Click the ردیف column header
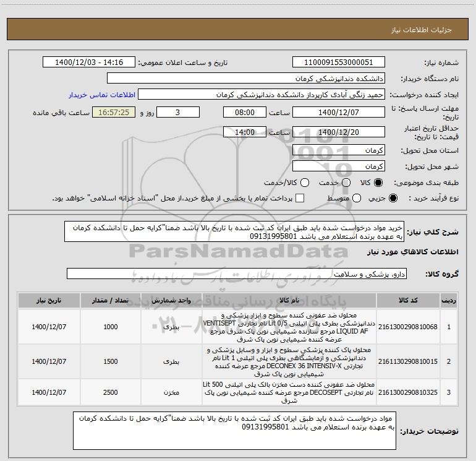 pyautogui.click(x=449, y=300)
